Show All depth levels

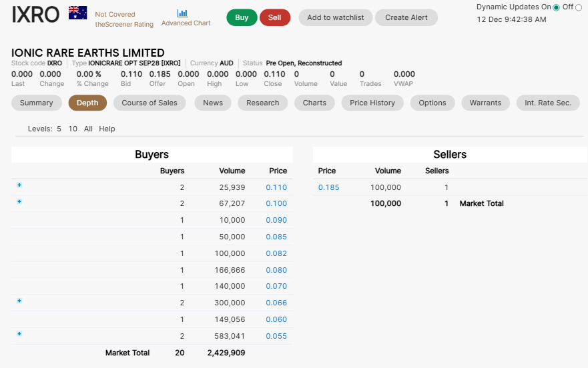tap(88, 129)
